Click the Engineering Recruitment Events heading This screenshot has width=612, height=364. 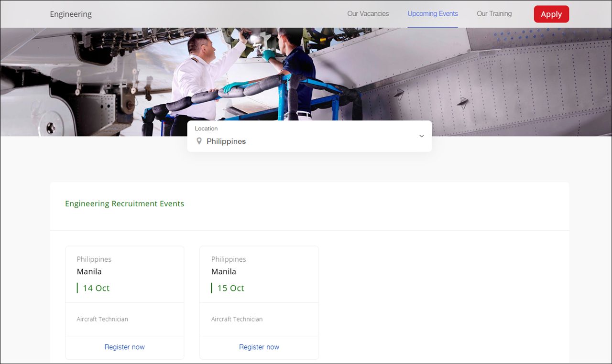click(x=124, y=203)
